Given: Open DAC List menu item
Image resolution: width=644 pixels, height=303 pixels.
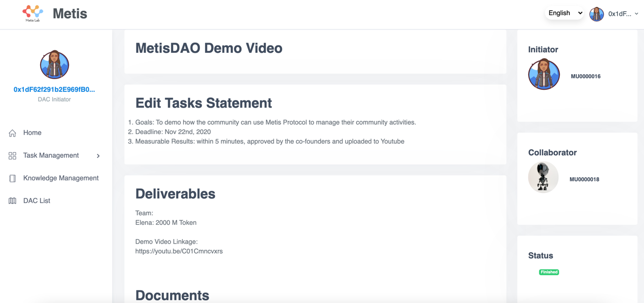Looking at the screenshot, I should click(x=37, y=201).
